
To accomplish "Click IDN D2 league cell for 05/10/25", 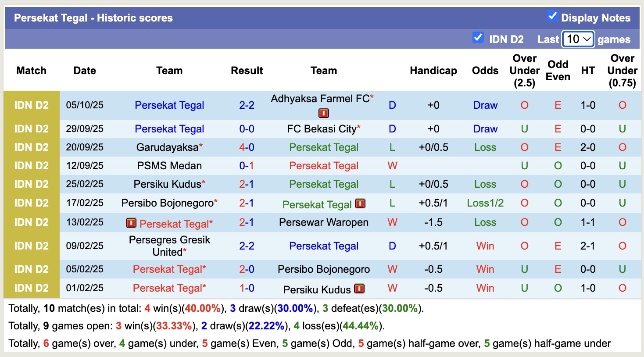I will coord(31,105).
